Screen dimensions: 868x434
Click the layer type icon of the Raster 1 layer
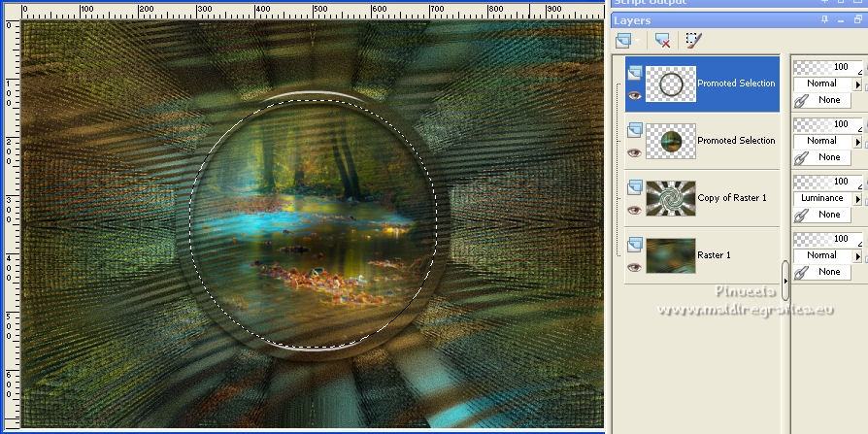[635, 245]
